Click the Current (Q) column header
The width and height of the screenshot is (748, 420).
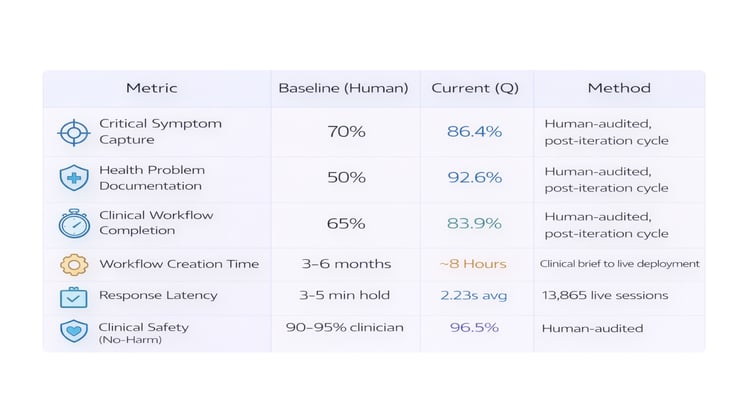pyautogui.click(x=475, y=88)
